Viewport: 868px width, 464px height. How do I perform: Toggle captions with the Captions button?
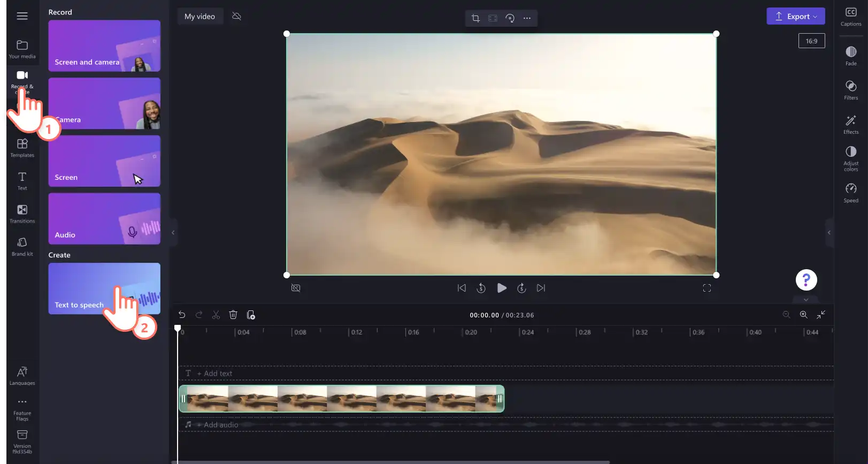click(851, 17)
